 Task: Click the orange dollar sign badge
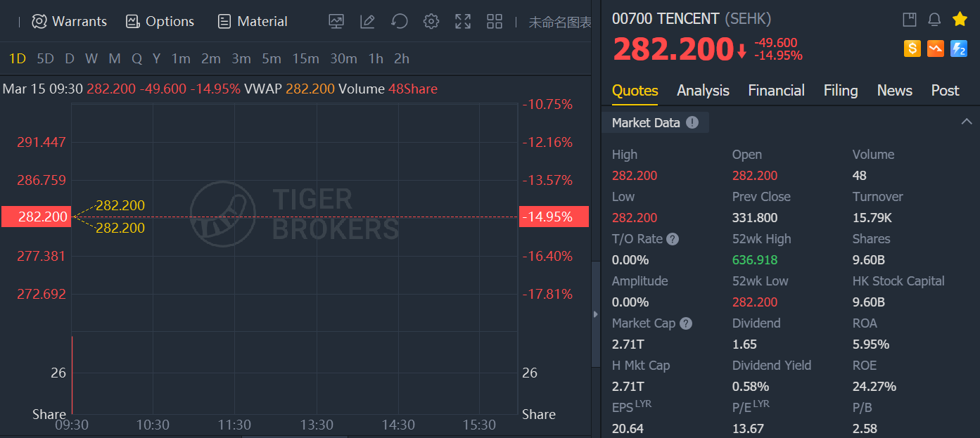click(912, 48)
